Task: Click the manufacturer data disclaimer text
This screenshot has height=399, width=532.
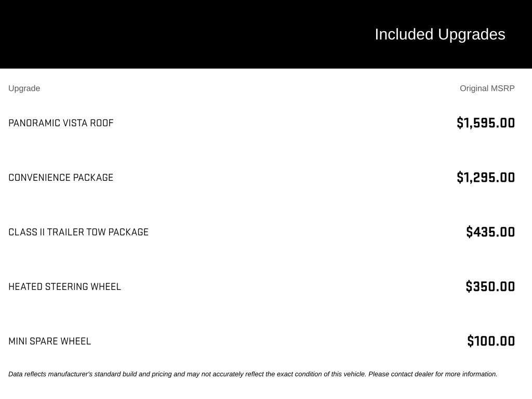Action: click(x=253, y=374)
